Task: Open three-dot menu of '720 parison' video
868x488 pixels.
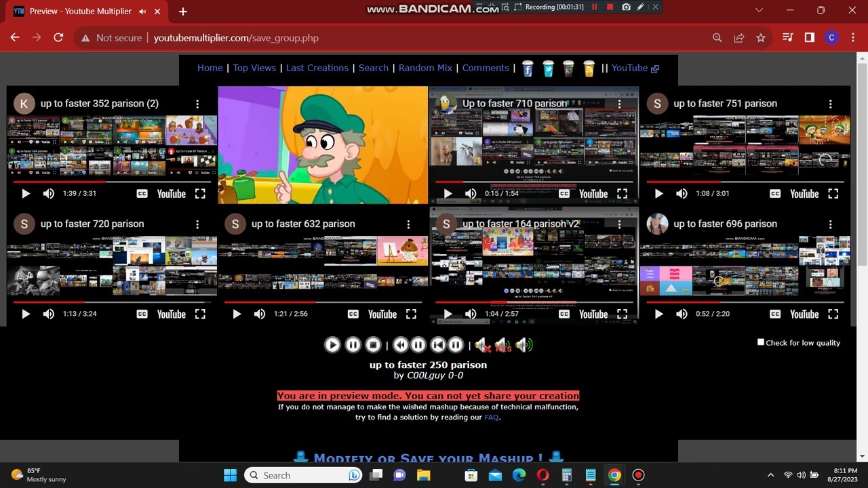Action: [x=197, y=224]
